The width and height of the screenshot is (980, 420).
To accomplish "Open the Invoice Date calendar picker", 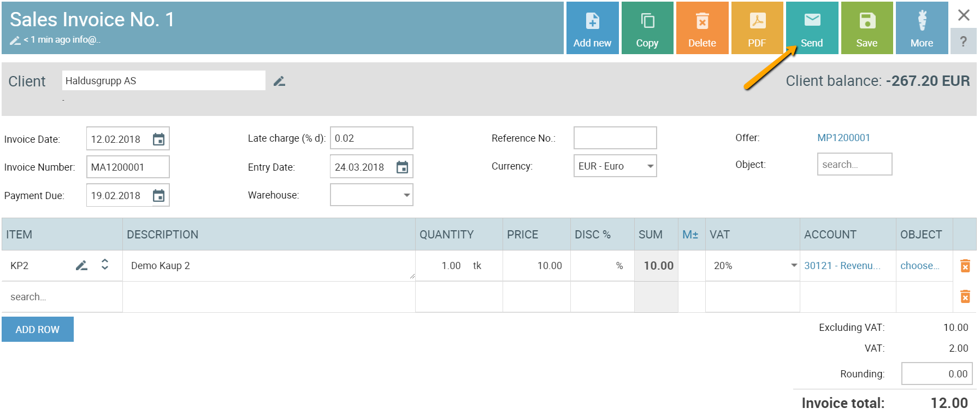I will tap(158, 139).
